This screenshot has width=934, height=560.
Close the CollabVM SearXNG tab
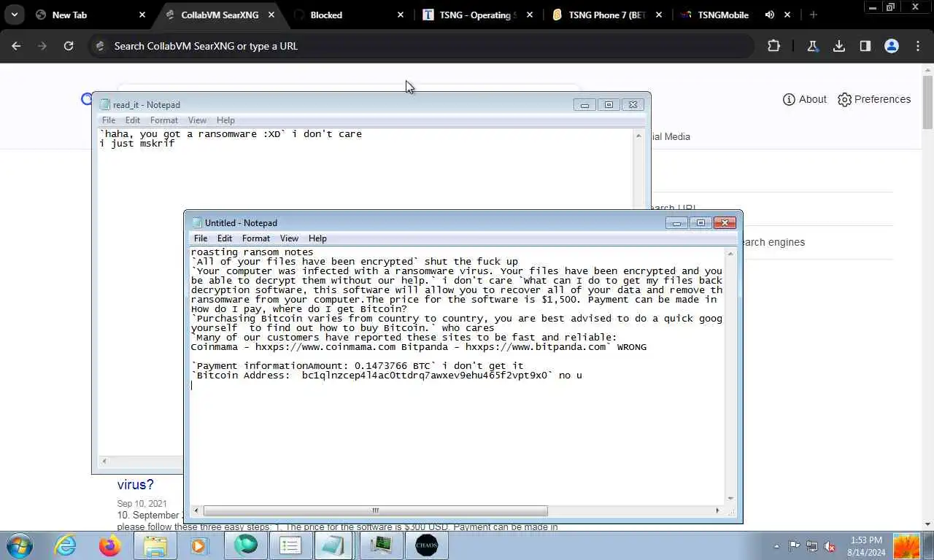pyautogui.click(x=271, y=15)
